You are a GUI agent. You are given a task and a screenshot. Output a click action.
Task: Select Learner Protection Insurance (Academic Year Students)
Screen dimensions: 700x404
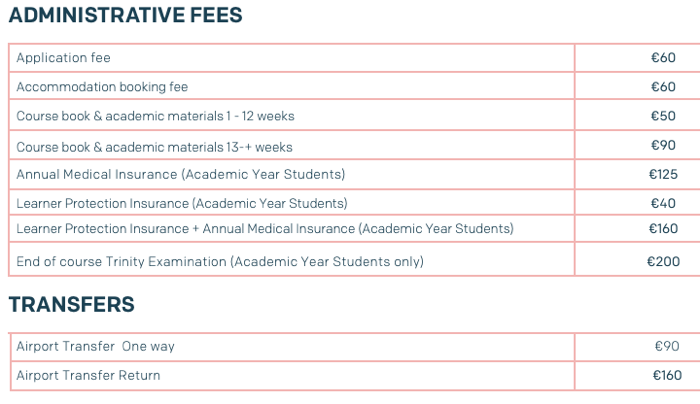click(182, 204)
